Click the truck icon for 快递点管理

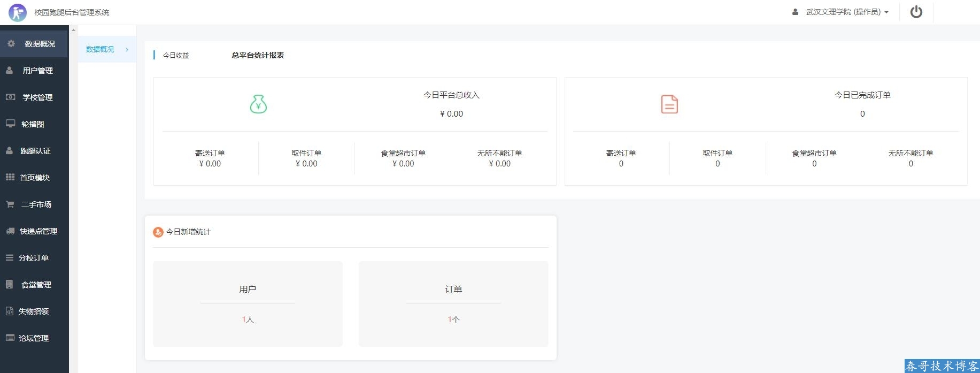point(10,231)
